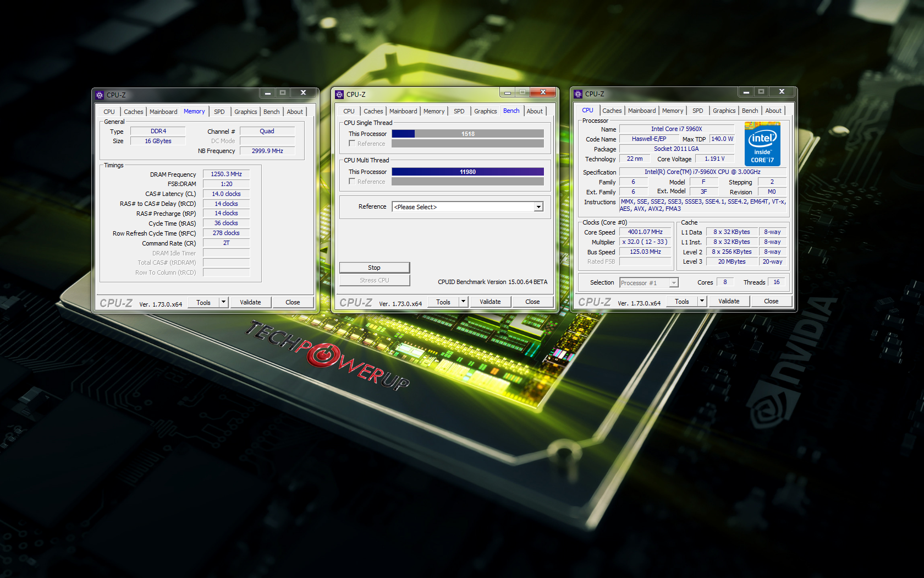924x578 pixels.
Task: Click Level 3 cache value 20 MBytes
Action: [732, 261]
